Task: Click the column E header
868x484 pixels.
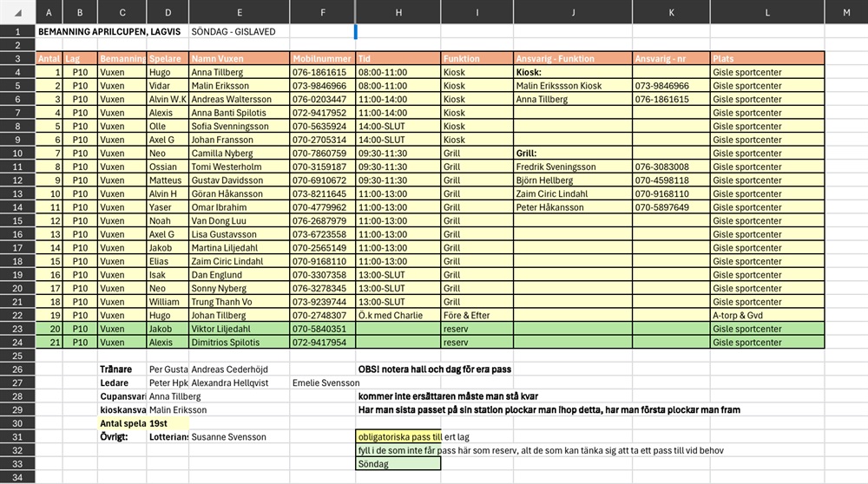Action: (240, 11)
